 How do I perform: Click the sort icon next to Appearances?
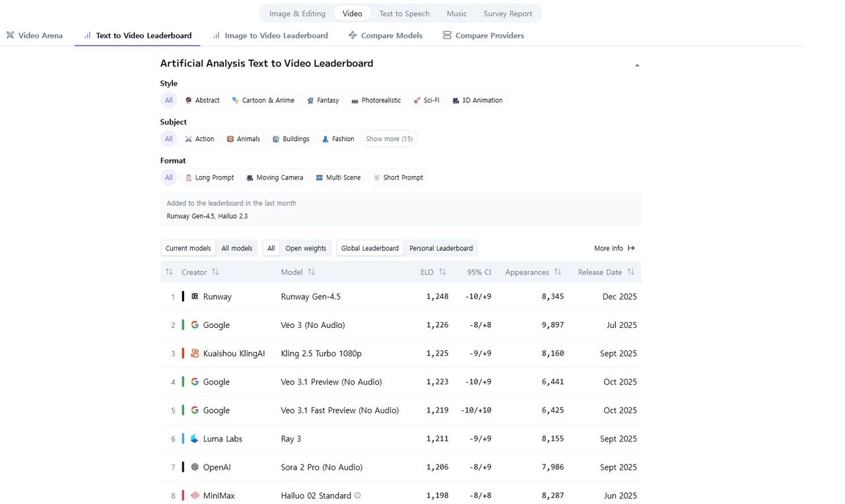[x=558, y=272]
